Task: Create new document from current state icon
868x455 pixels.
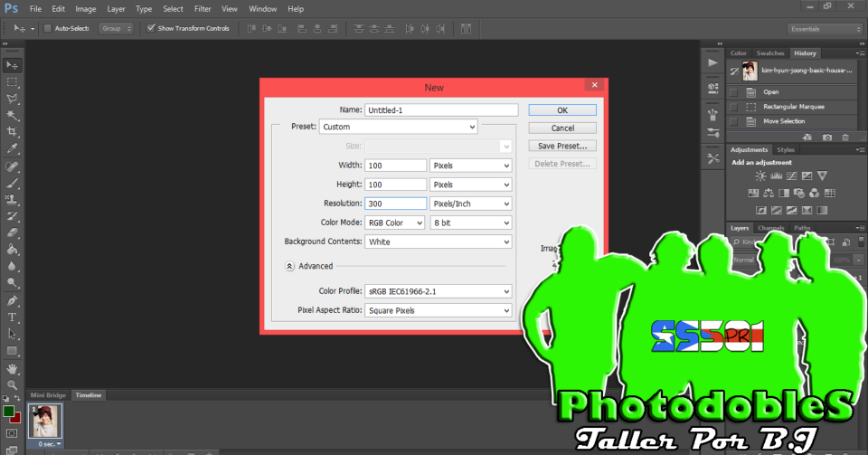Action: click(807, 137)
